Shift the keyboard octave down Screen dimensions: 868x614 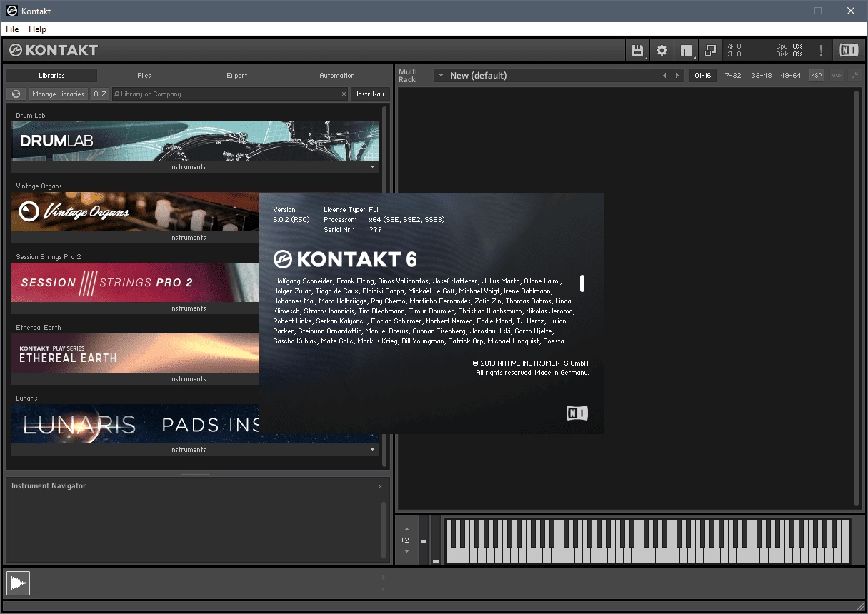click(x=406, y=550)
